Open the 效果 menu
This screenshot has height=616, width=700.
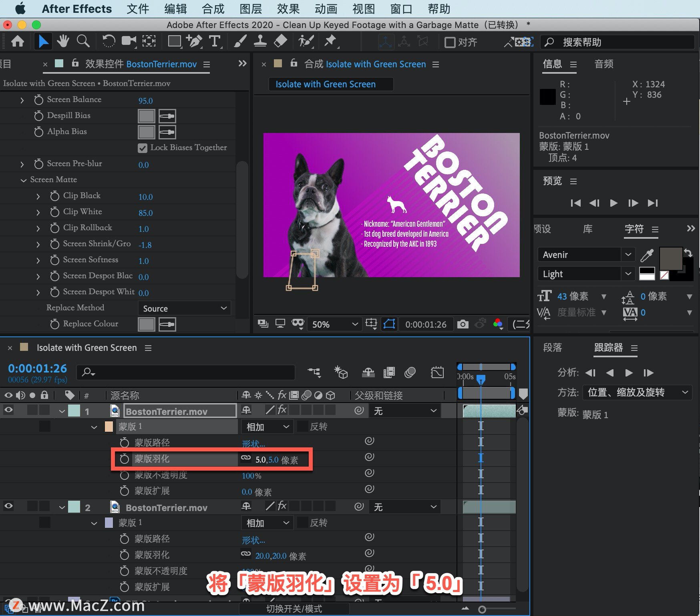point(288,9)
